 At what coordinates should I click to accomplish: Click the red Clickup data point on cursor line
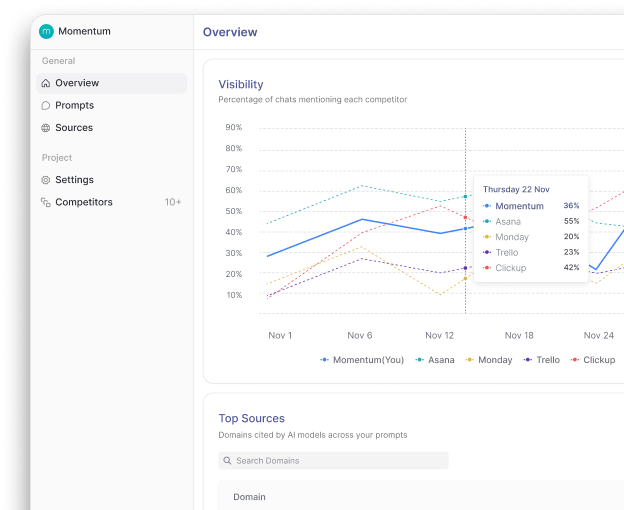(465, 218)
